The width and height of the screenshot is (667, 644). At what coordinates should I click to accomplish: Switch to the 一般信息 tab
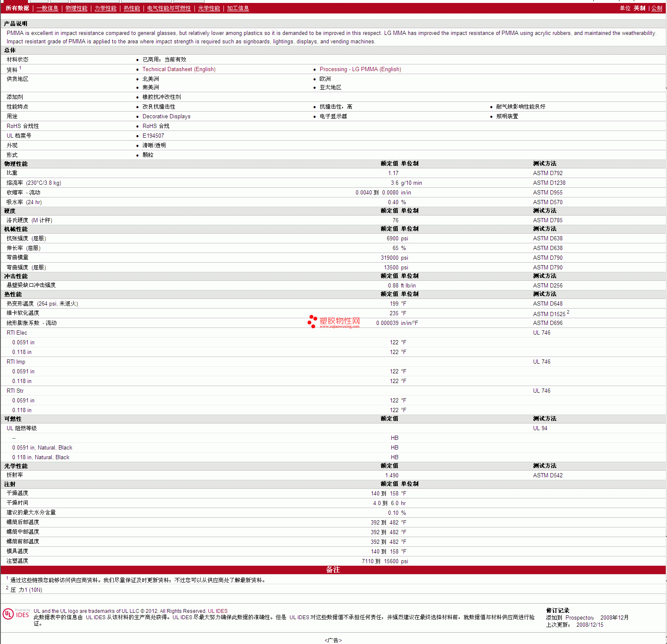coord(47,8)
